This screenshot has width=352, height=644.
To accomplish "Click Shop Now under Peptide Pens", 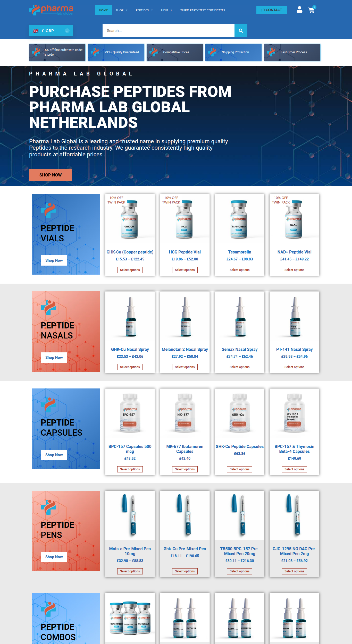I will pyautogui.click(x=54, y=557).
